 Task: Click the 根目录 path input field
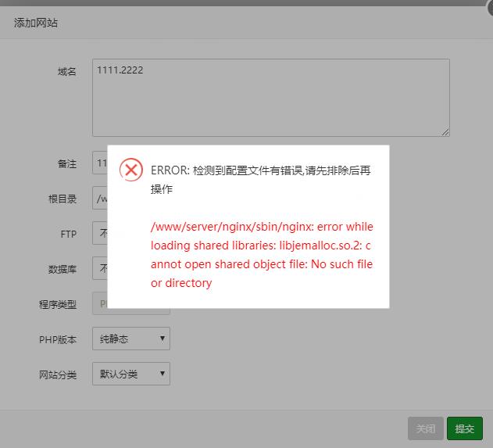pos(100,198)
